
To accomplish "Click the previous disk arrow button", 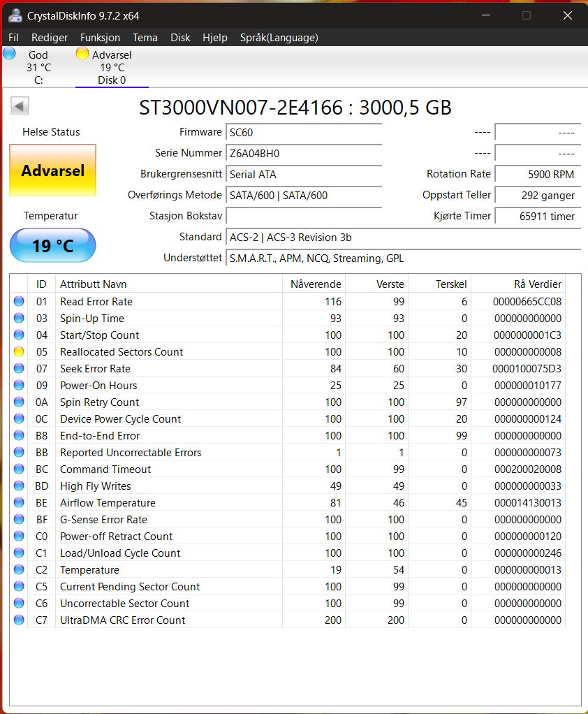I will point(20,106).
